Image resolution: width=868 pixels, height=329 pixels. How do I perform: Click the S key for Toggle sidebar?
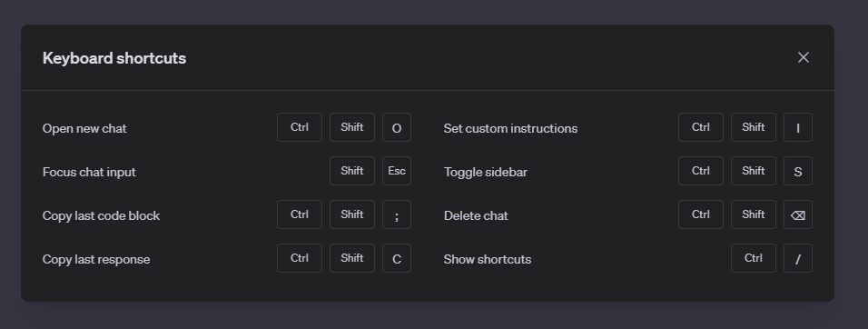[798, 171]
